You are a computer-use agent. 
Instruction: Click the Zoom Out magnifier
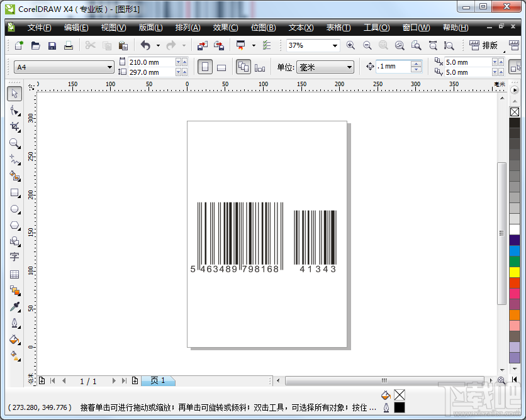pos(367,45)
